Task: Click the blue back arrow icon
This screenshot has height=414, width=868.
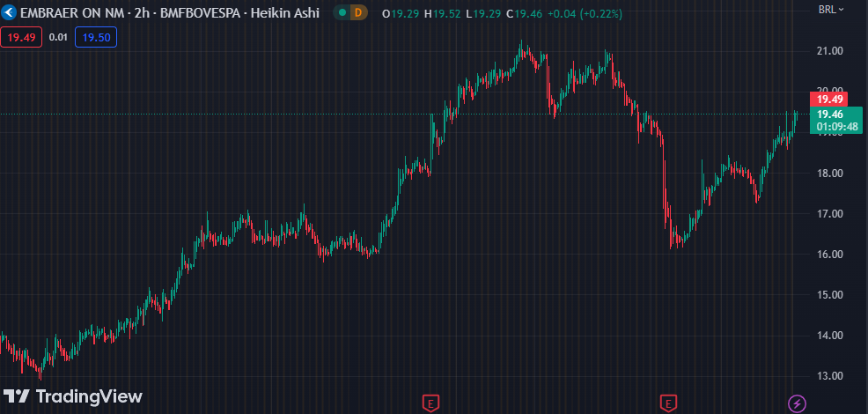Action: 8,12
